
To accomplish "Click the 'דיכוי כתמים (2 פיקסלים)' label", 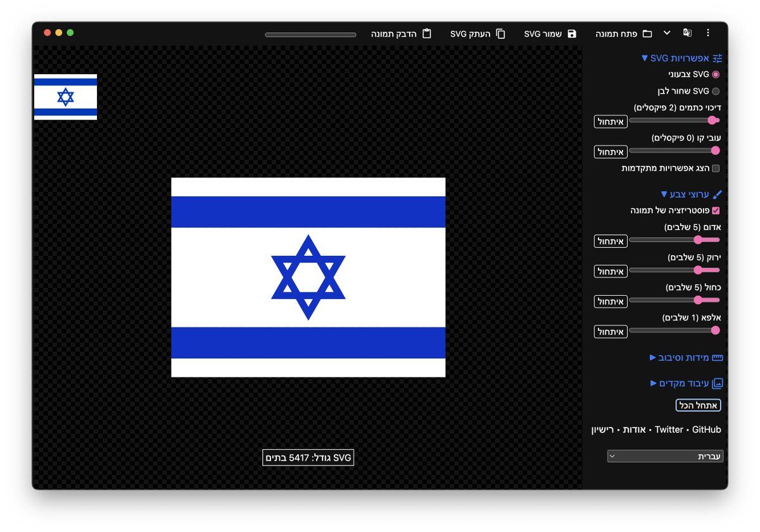I will point(677,108).
